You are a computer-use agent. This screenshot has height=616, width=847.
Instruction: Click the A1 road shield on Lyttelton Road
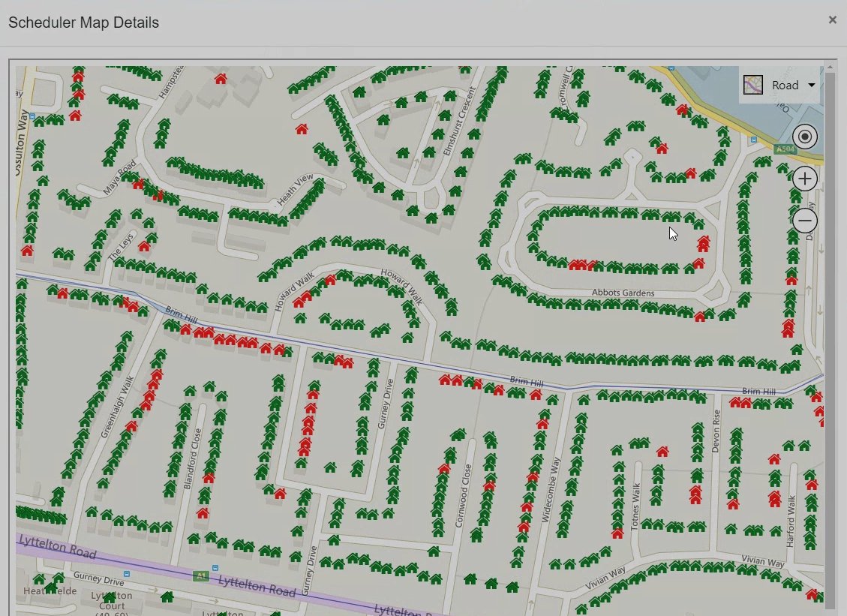click(x=200, y=575)
